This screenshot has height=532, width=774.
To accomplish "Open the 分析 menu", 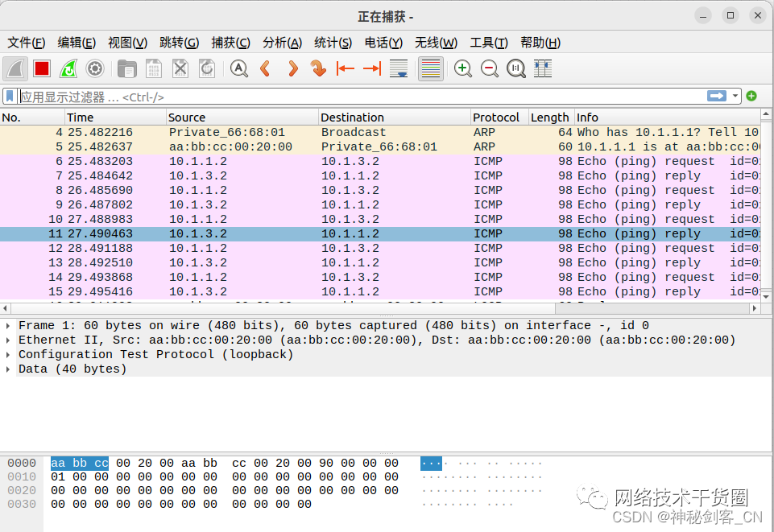I will click(x=282, y=43).
